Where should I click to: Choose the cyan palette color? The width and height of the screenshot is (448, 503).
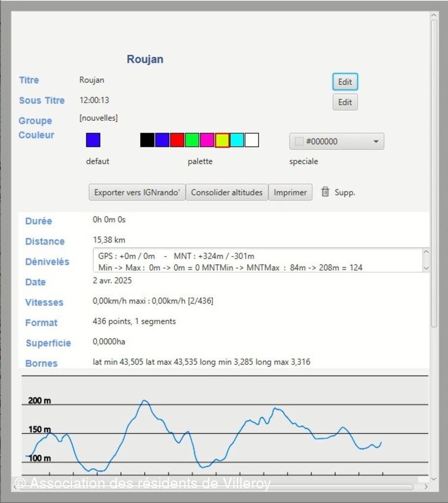[x=237, y=140]
